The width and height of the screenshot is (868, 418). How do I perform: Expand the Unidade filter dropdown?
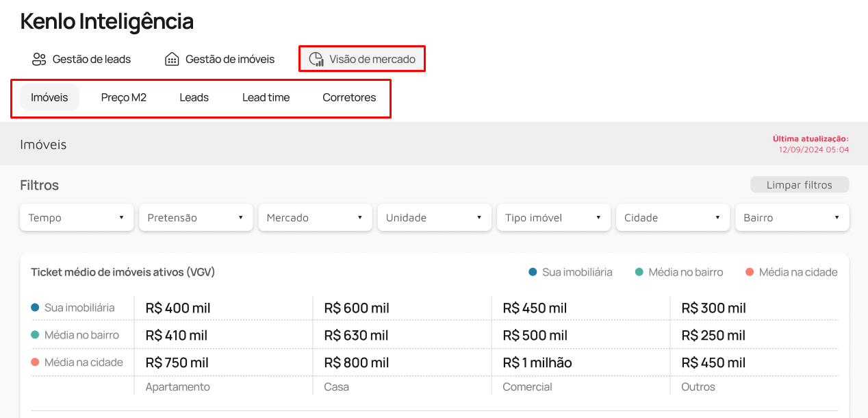435,217
